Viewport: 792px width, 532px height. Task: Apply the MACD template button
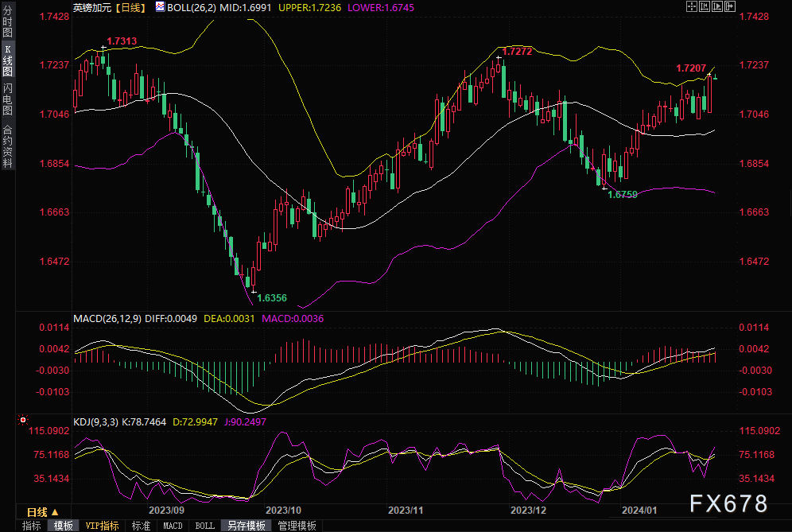click(173, 526)
